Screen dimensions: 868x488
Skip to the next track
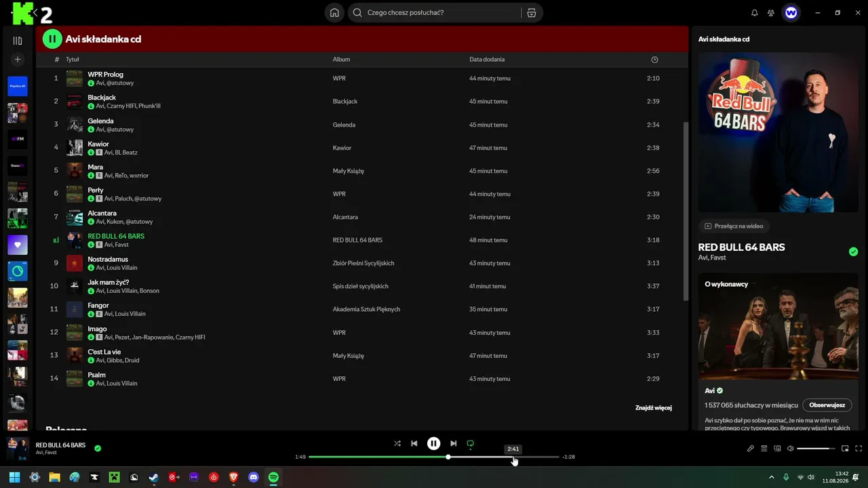click(x=454, y=443)
